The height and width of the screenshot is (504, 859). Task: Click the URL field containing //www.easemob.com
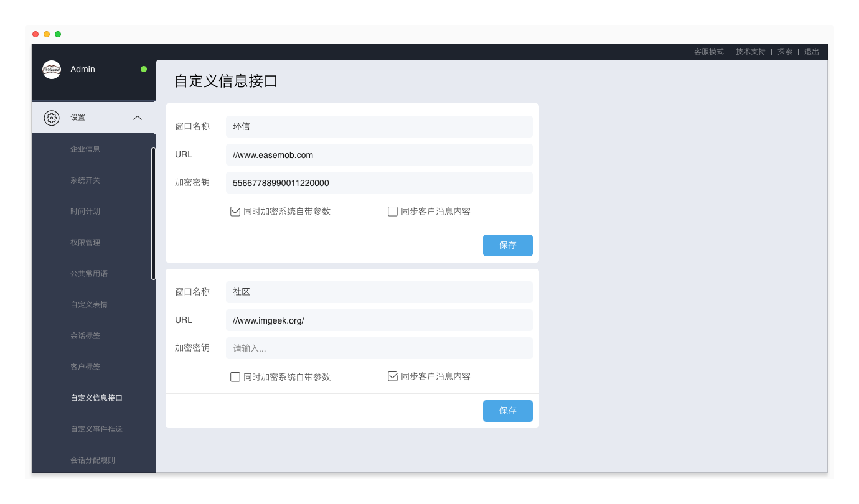click(379, 155)
